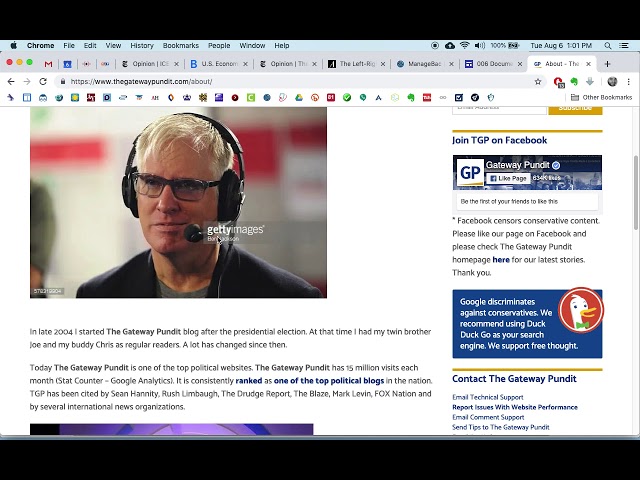
Task: Click the Email Comment Support link
Action: coord(488,417)
